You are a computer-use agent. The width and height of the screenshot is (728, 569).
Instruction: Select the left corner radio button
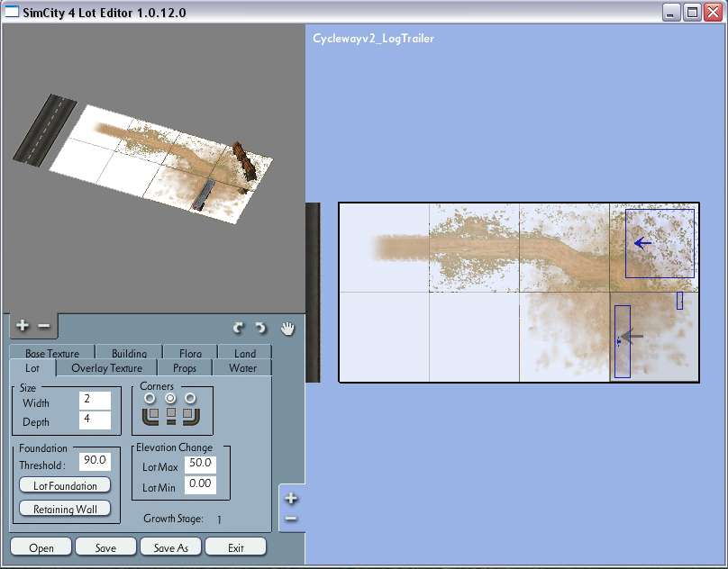coord(150,398)
